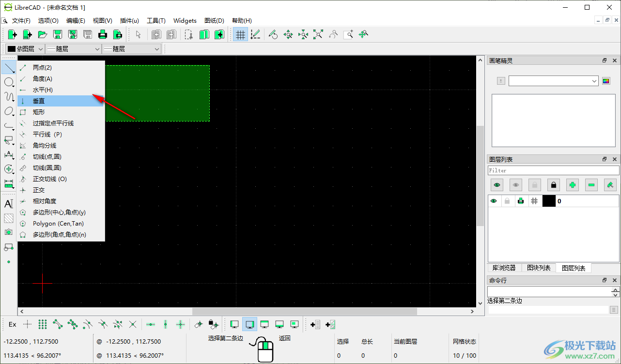Click the New From Template icon
The width and height of the screenshot is (621, 364).
coord(27,34)
